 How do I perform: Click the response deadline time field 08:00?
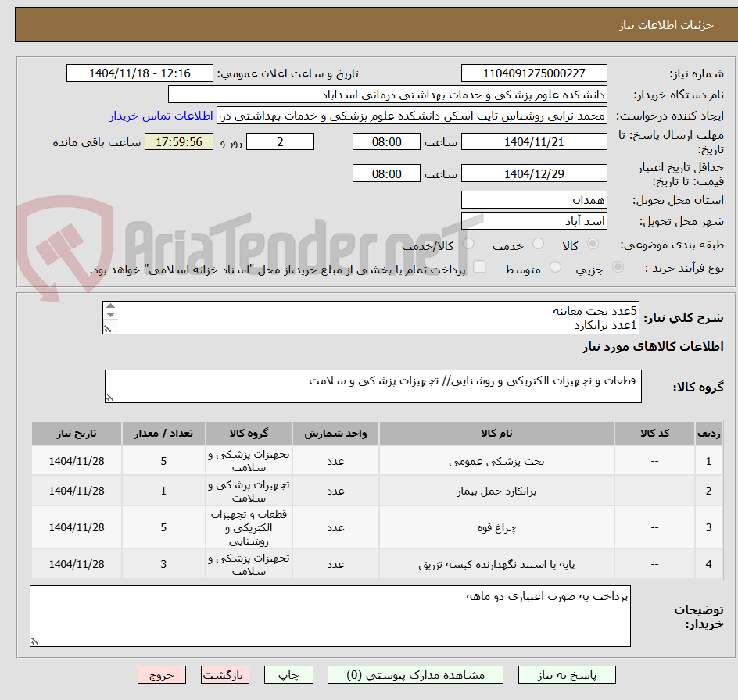tap(386, 141)
